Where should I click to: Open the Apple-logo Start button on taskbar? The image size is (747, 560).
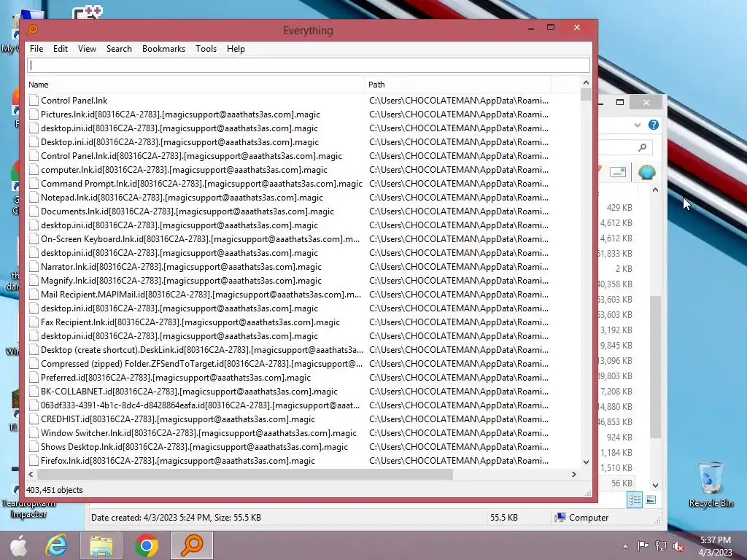(18, 545)
